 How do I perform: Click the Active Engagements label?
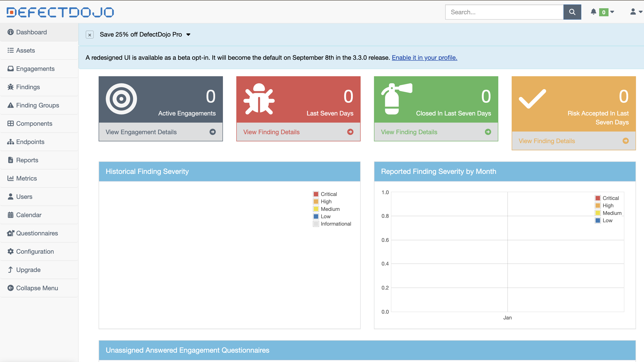pos(187,113)
